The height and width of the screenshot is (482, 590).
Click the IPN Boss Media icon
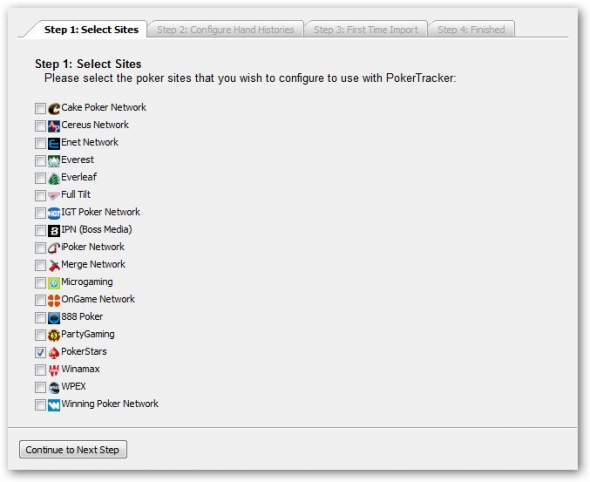click(54, 230)
